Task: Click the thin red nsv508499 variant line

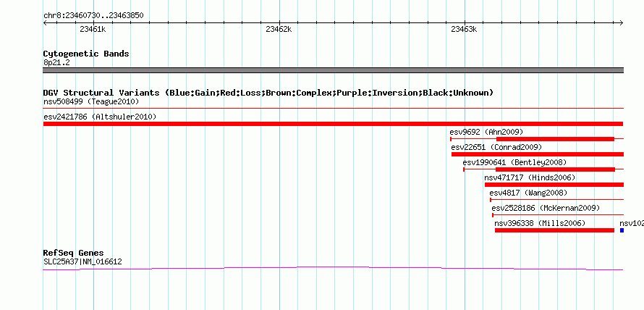Action: (333, 108)
